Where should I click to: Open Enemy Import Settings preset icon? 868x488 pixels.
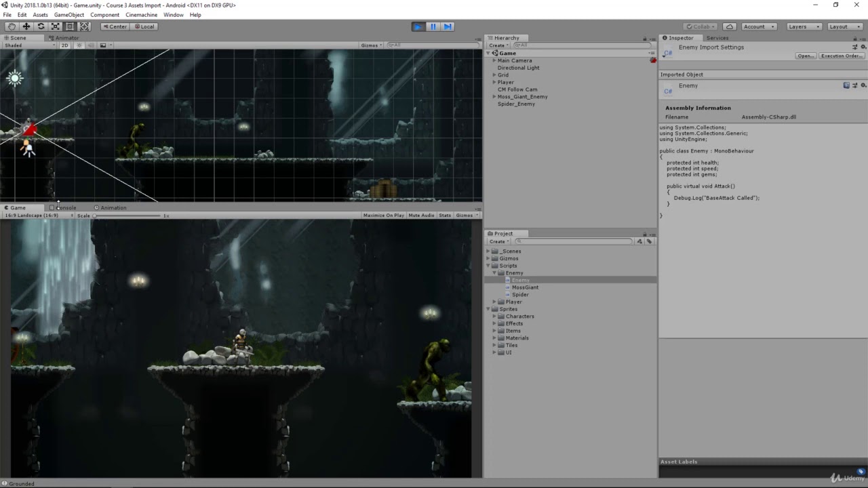[855, 47]
